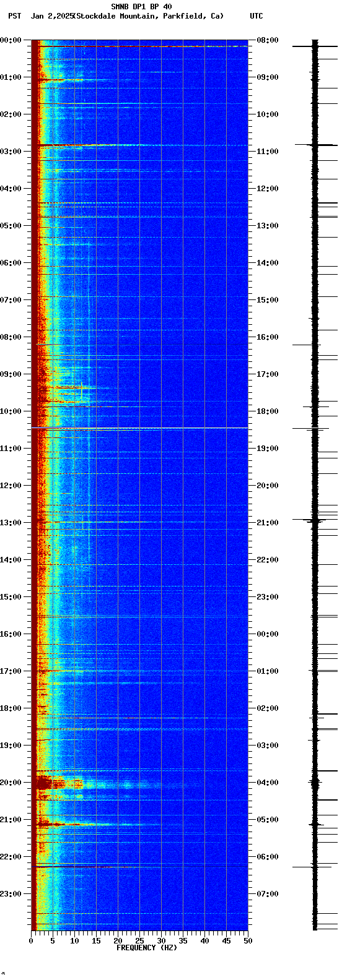
Task: Click the PST time label '20:00'
Action: [x=11, y=783]
